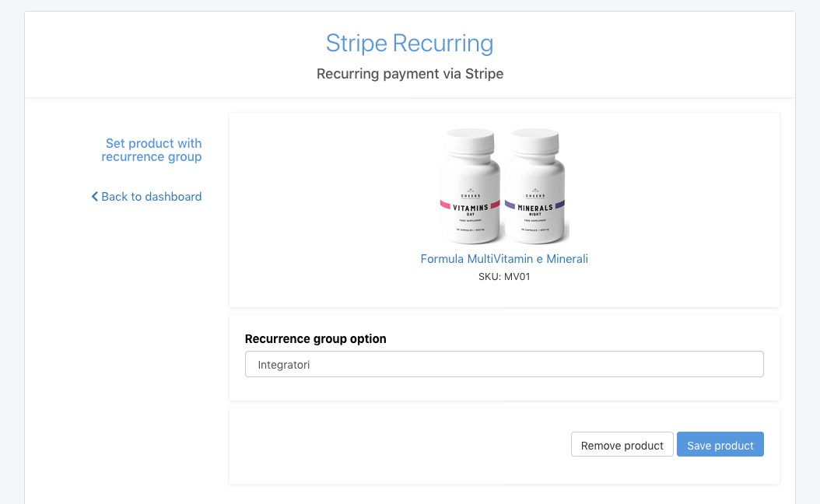
Task: Click the Remove product button
Action: (x=622, y=445)
